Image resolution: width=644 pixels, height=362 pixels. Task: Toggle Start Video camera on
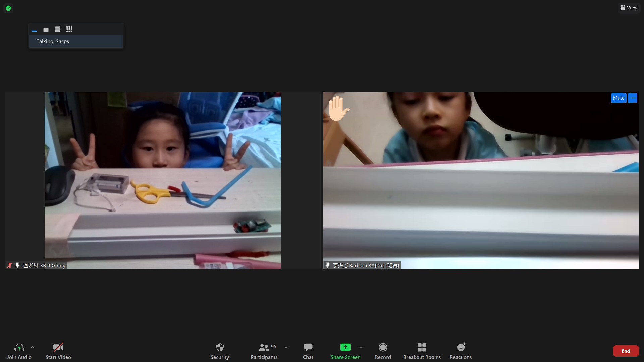58,347
